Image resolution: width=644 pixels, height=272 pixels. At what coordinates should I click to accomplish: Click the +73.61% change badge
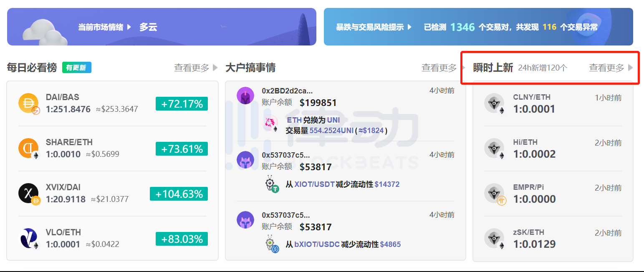pyautogui.click(x=182, y=149)
